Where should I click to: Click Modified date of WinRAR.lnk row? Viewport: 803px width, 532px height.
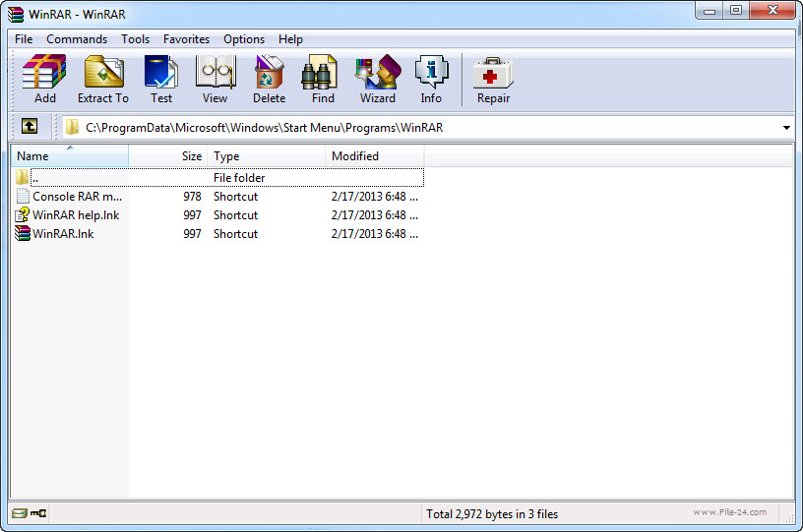click(374, 234)
